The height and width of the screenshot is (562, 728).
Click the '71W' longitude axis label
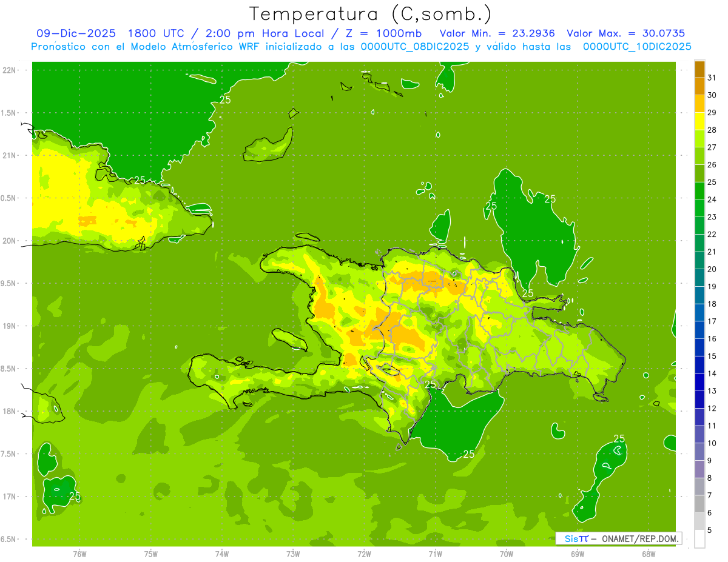[x=435, y=554]
